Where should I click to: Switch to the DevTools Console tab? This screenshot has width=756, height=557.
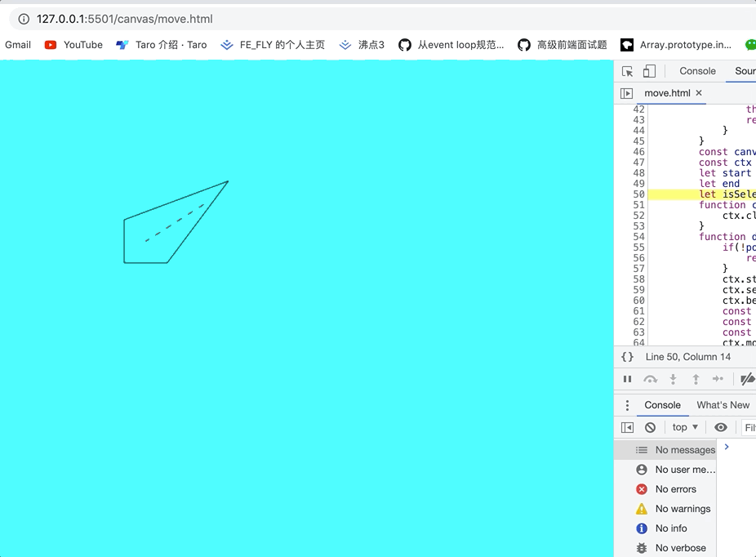(x=697, y=71)
